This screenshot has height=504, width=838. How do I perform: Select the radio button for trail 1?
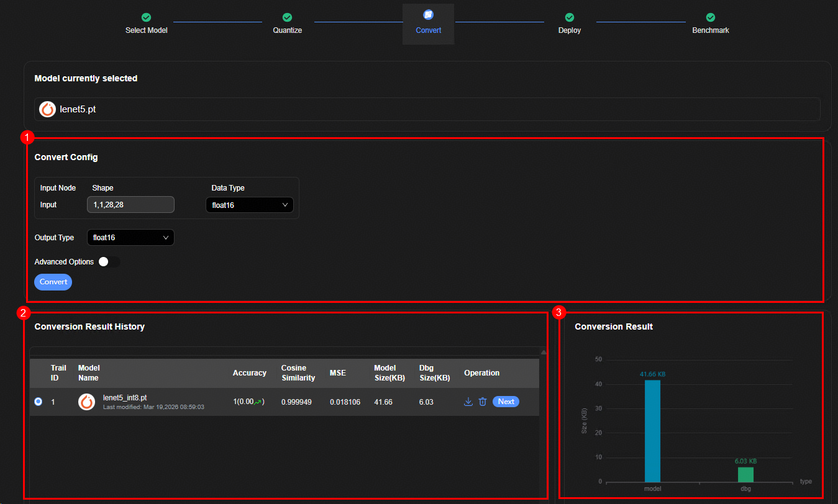(x=39, y=402)
